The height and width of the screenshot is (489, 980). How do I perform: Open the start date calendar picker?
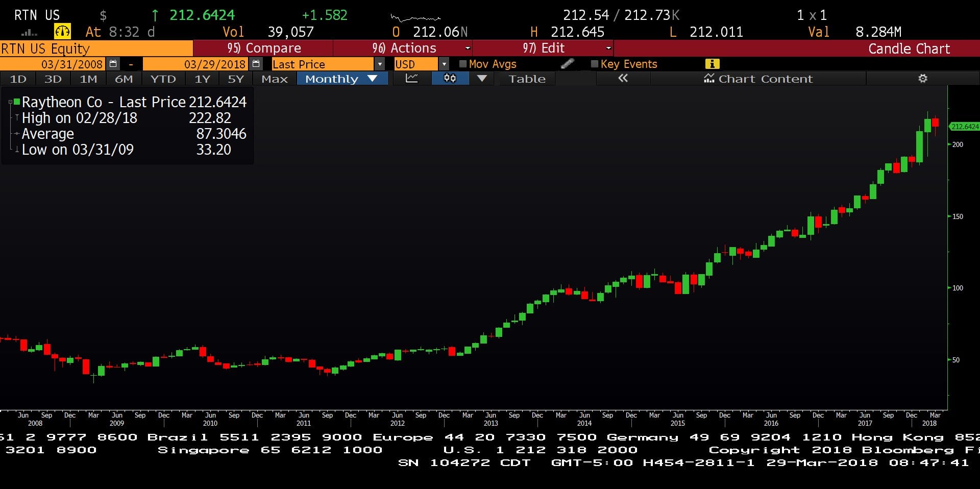113,64
